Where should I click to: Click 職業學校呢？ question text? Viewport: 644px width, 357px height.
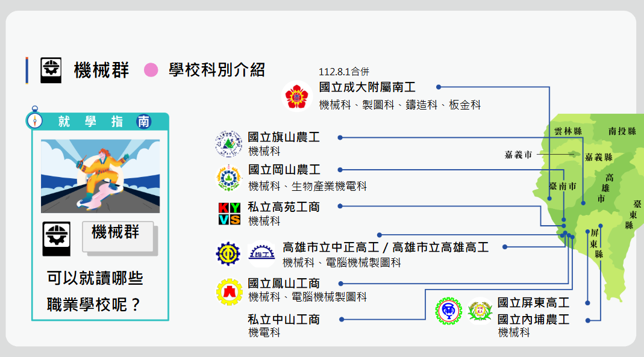click(95, 305)
